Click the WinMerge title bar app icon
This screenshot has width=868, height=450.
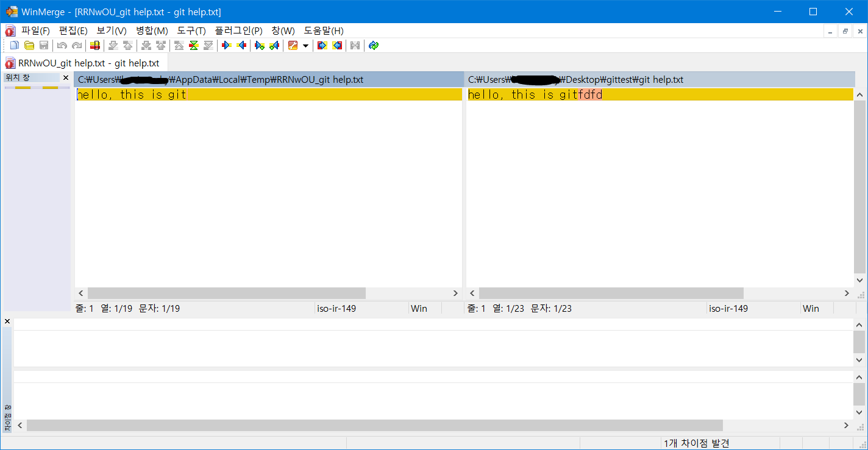(12, 12)
